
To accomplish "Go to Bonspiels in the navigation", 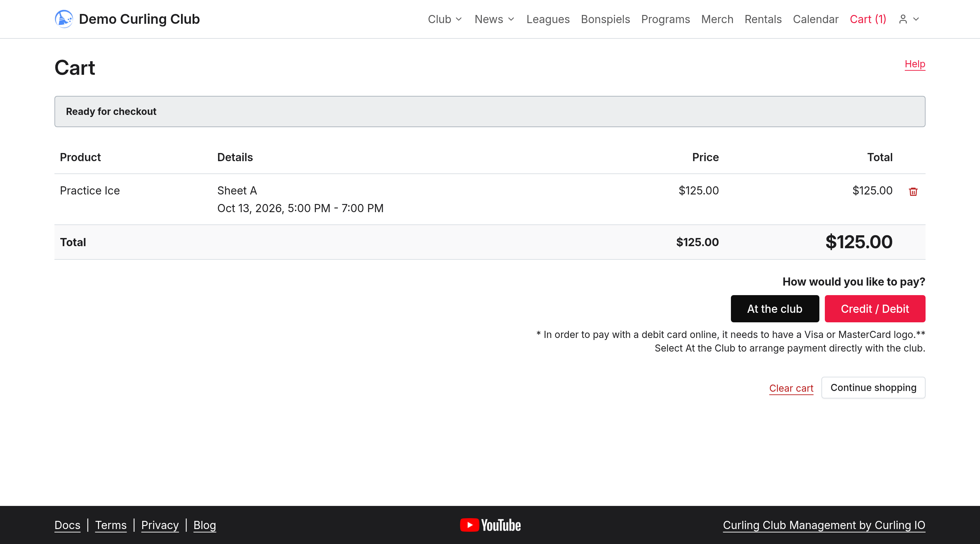I will coord(605,19).
